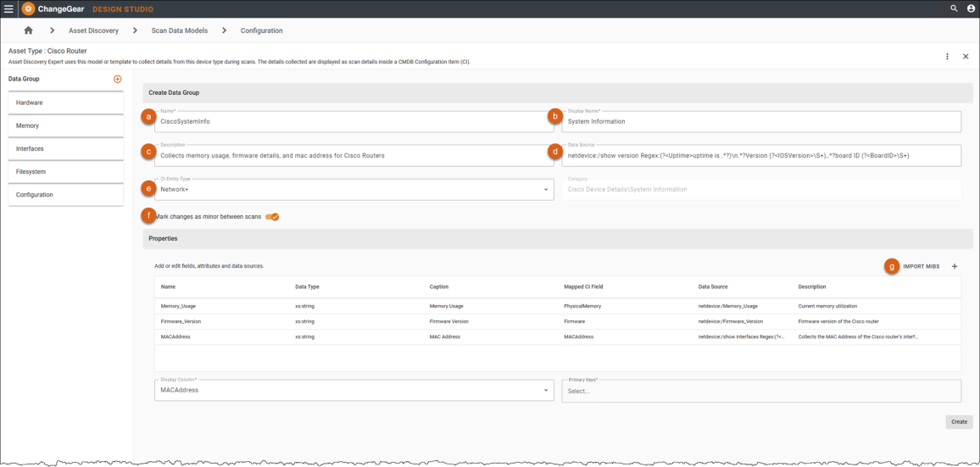Close the configuration panel with X
980x467 pixels.
coord(966,57)
